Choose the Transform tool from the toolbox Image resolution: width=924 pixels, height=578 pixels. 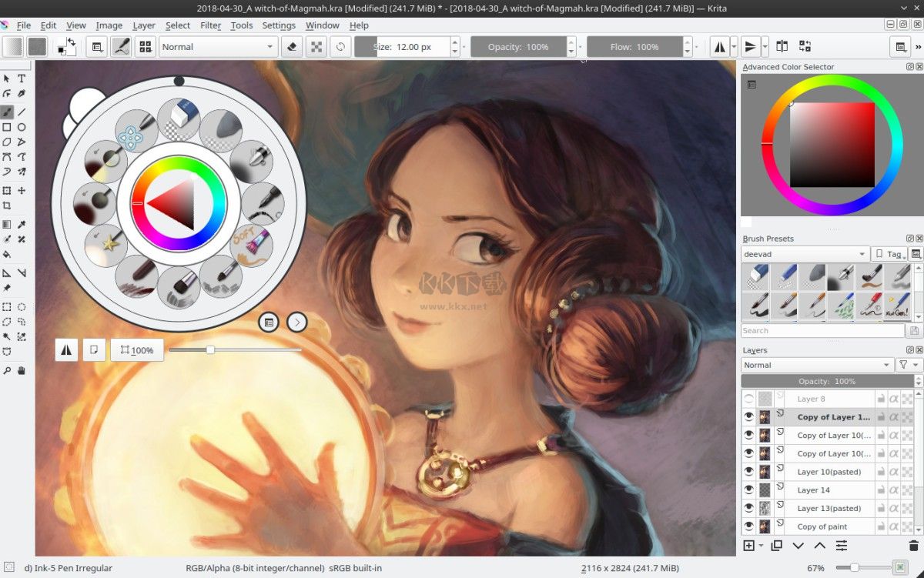(x=8, y=190)
